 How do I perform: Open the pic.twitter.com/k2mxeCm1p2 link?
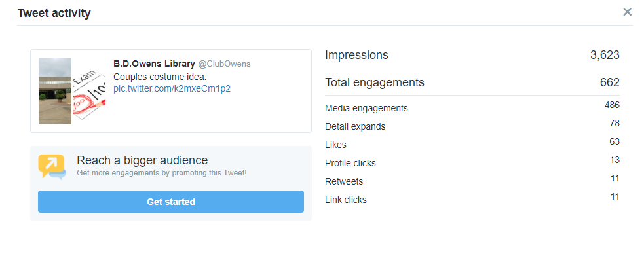coord(172,88)
